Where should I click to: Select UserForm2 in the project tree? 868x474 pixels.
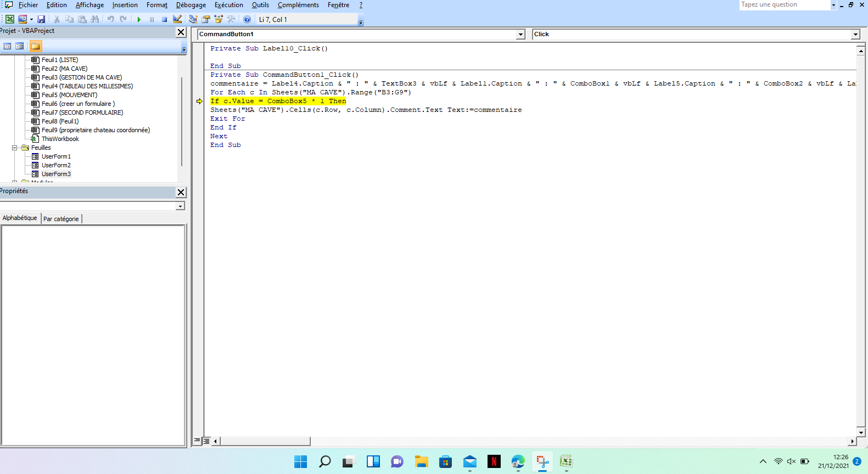pos(56,165)
